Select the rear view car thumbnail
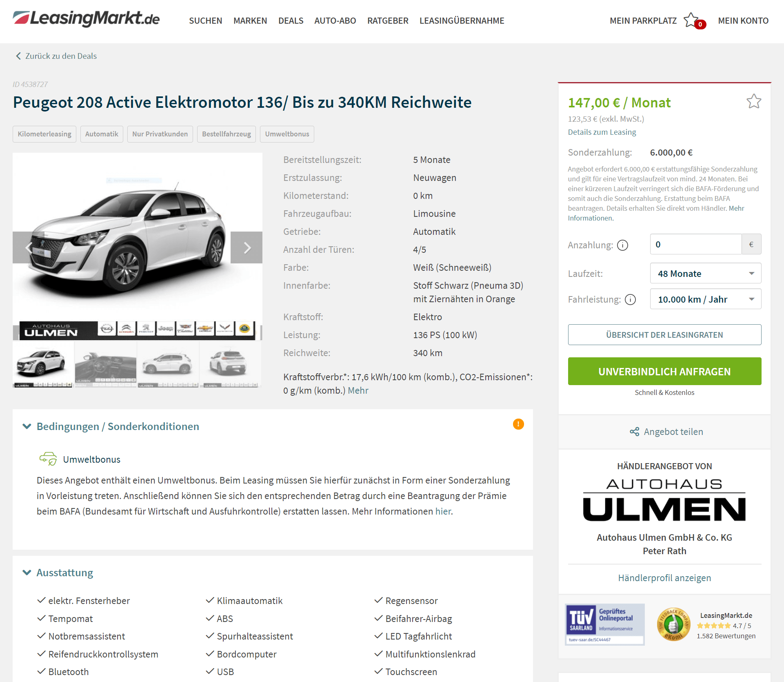This screenshot has width=784, height=682. pyautogui.click(x=230, y=364)
